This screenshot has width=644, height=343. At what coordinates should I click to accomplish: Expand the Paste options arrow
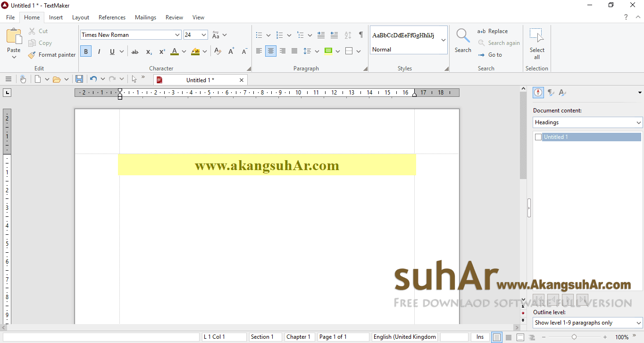coord(14,57)
